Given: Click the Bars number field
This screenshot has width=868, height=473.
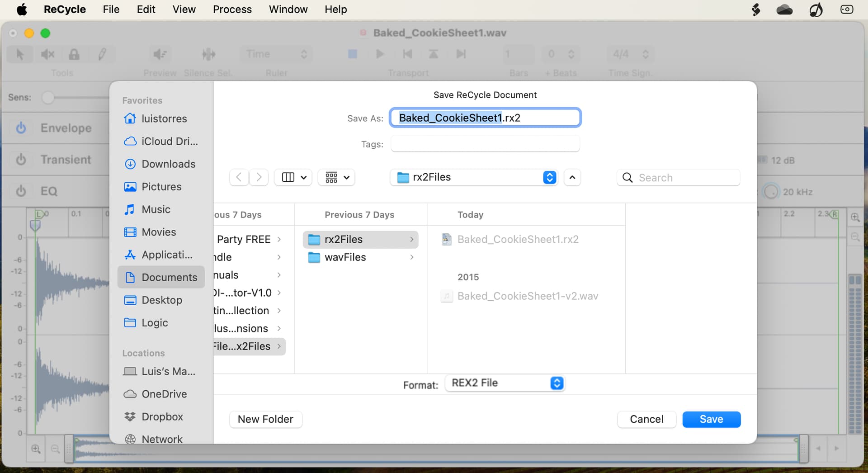Looking at the screenshot, I should coord(519,54).
